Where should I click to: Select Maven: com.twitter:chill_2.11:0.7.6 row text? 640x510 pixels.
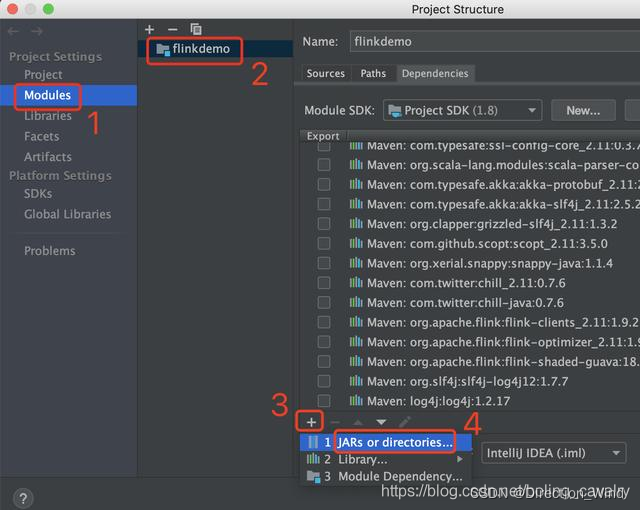(x=466, y=283)
